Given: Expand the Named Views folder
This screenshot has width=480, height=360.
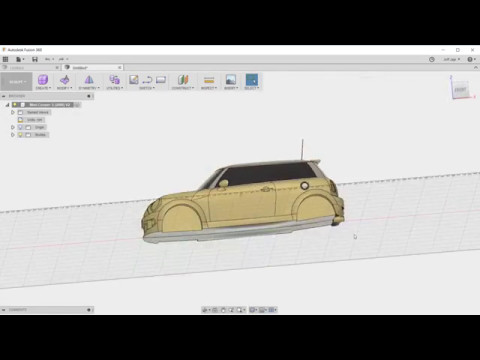Looking at the screenshot, I should tap(13, 112).
